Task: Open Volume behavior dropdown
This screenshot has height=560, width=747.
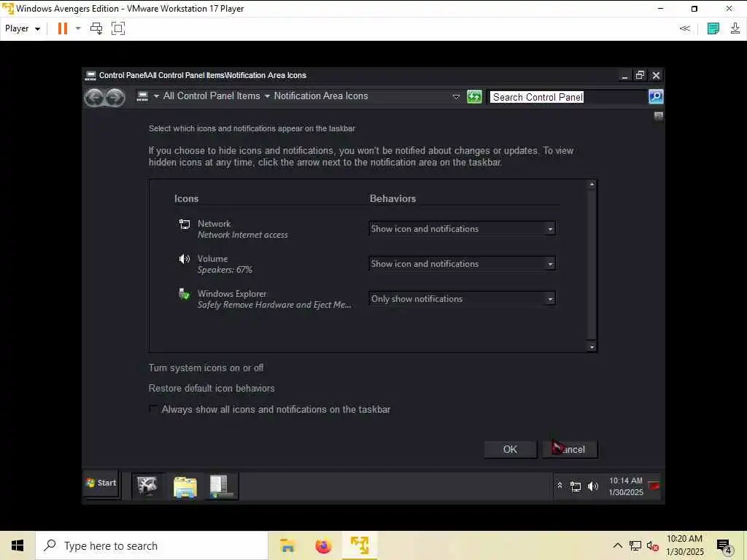Action: 462,264
